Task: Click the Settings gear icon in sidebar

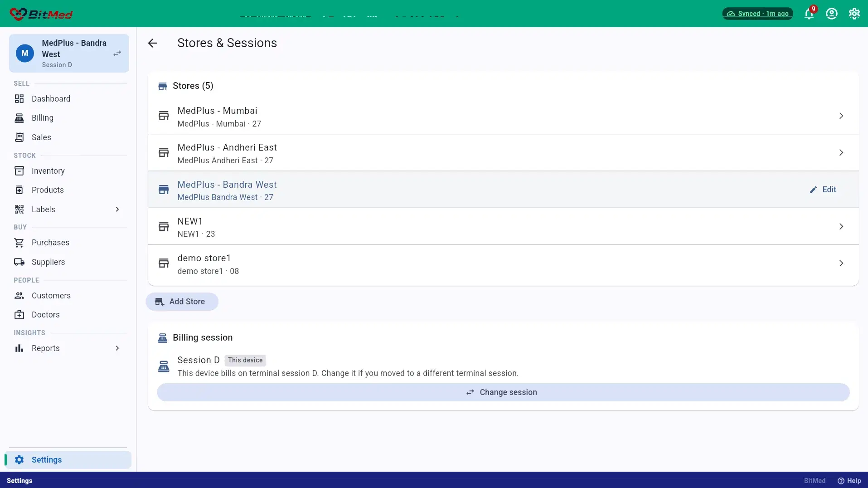Action: (19, 460)
